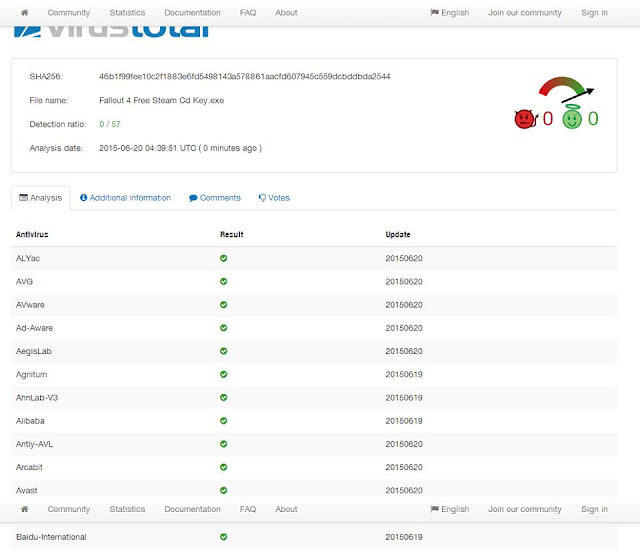Open About in the top navigation bar
640x552 pixels.
pyautogui.click(x=286, y=13)
